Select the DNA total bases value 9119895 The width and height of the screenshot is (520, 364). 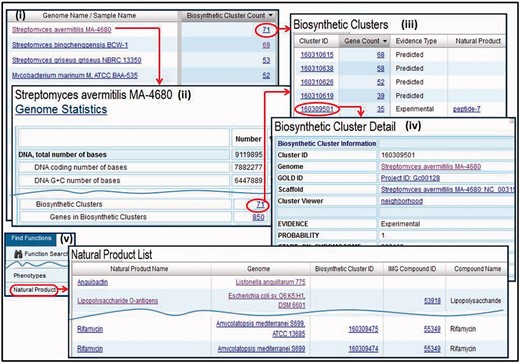[248, 155]
